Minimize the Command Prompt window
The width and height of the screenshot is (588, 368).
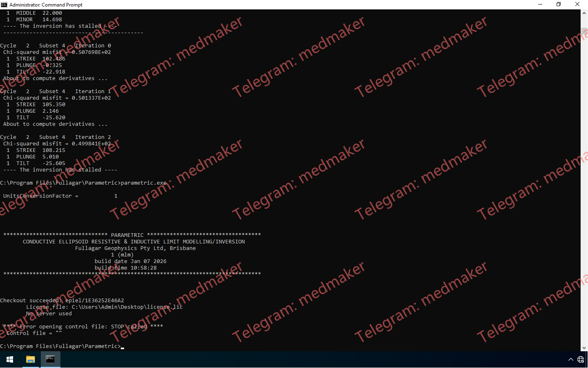[540, 4]
